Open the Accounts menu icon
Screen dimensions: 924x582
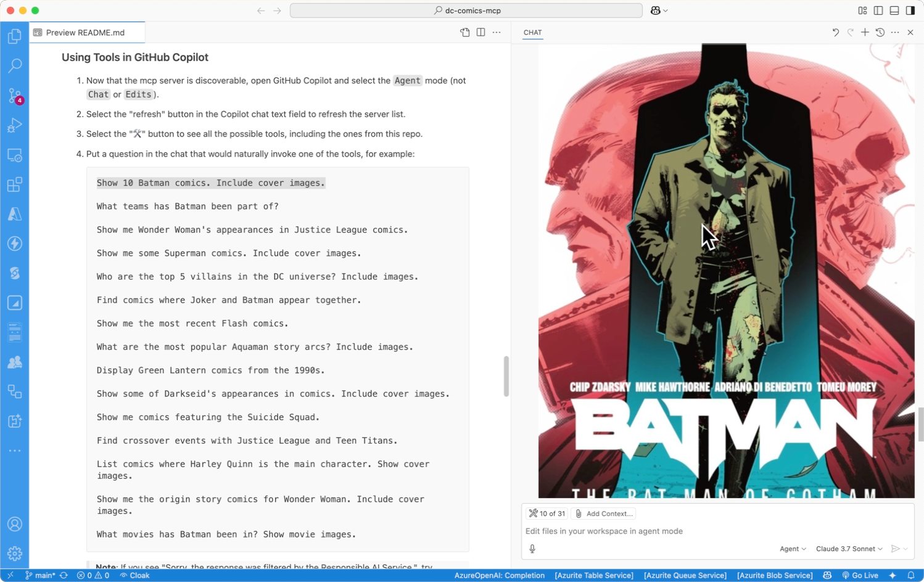15,524
